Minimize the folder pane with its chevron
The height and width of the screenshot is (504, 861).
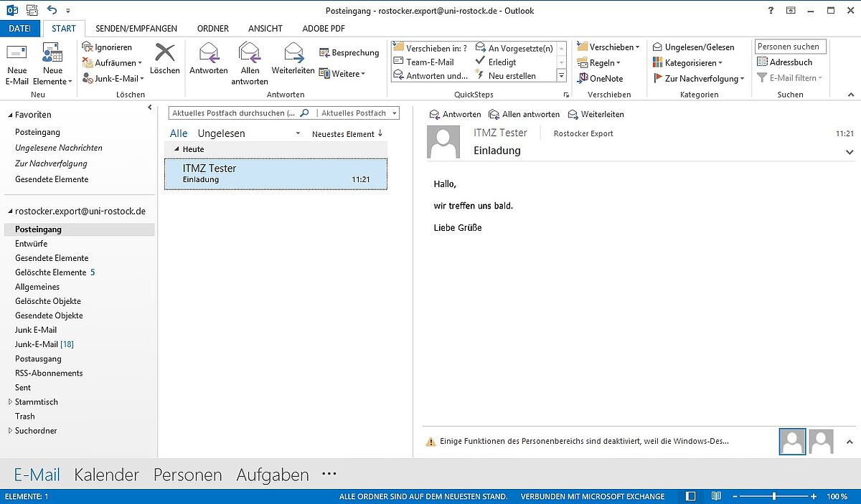[150, 108]
